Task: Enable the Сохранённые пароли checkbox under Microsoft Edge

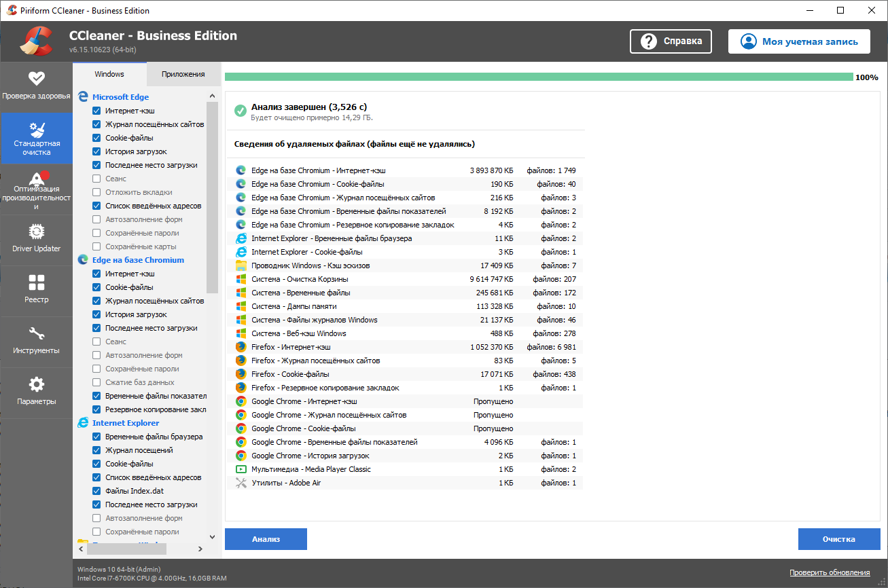Action: pyautogui.click(x=96, y=233)
